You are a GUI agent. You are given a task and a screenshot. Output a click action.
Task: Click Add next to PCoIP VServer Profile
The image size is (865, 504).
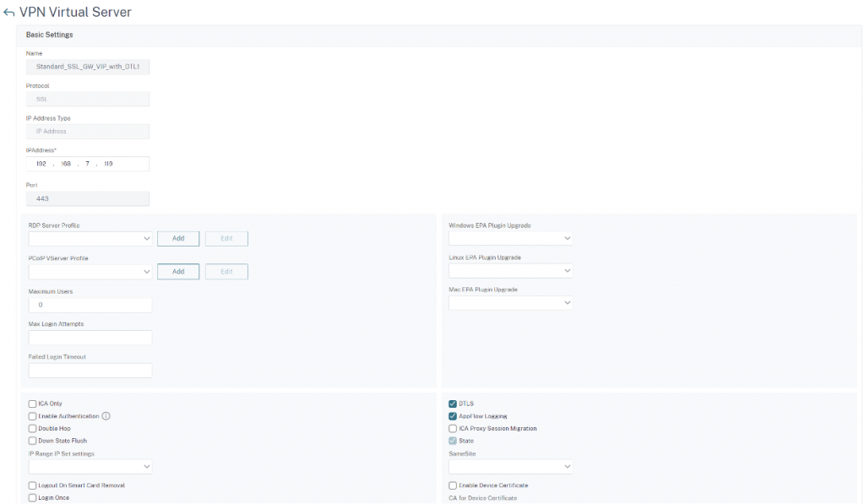pos(177,271)
